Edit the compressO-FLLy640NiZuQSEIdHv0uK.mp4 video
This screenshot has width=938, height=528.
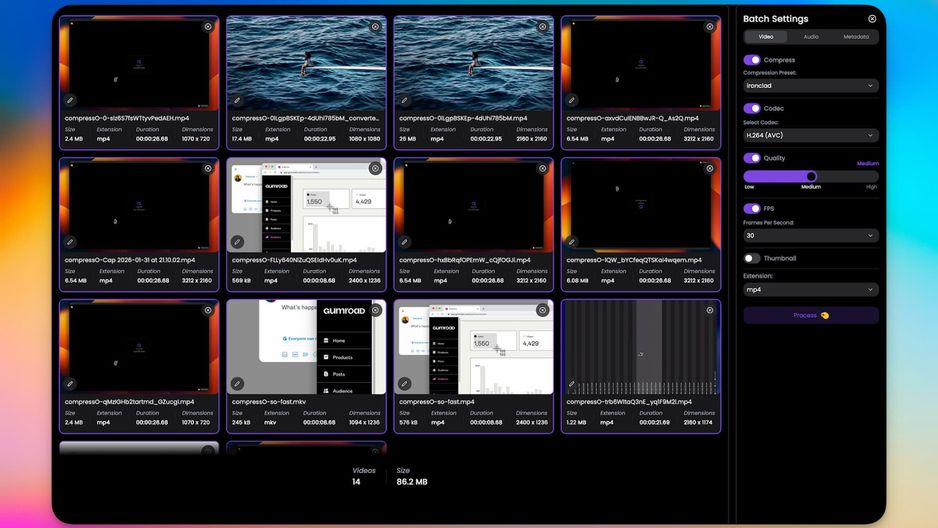pyautogui.click(x=237, y=242)
